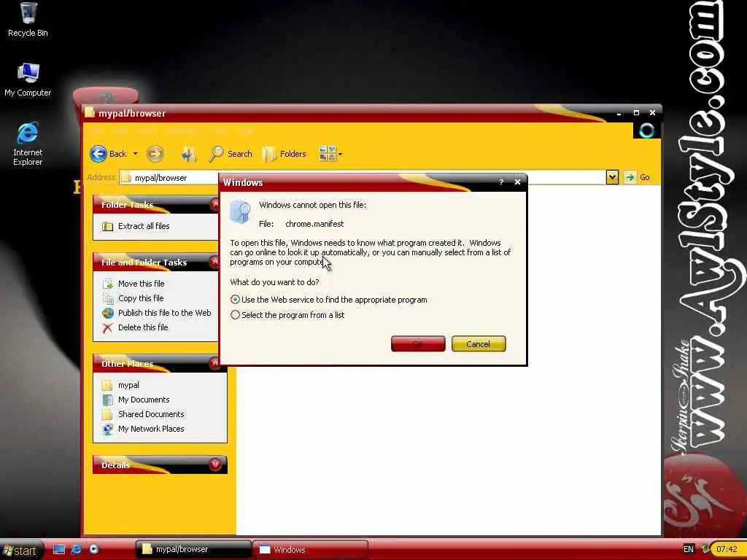This screenshot has width=747, height=560.
Task: Switch to Windows taskbar button
Action: [x=310, y=550]
